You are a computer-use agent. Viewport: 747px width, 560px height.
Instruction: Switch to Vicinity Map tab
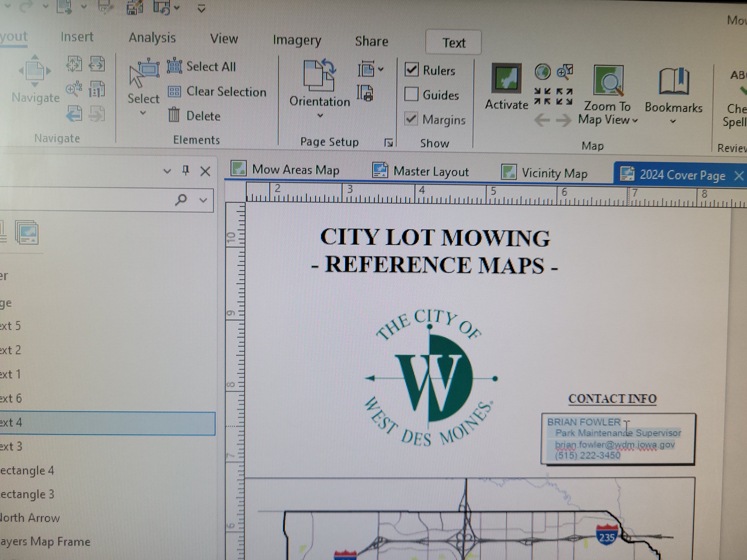click(544, 173)
